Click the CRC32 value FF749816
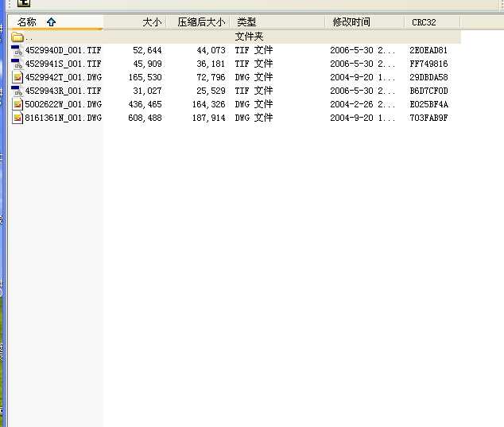 coord(428,64)
